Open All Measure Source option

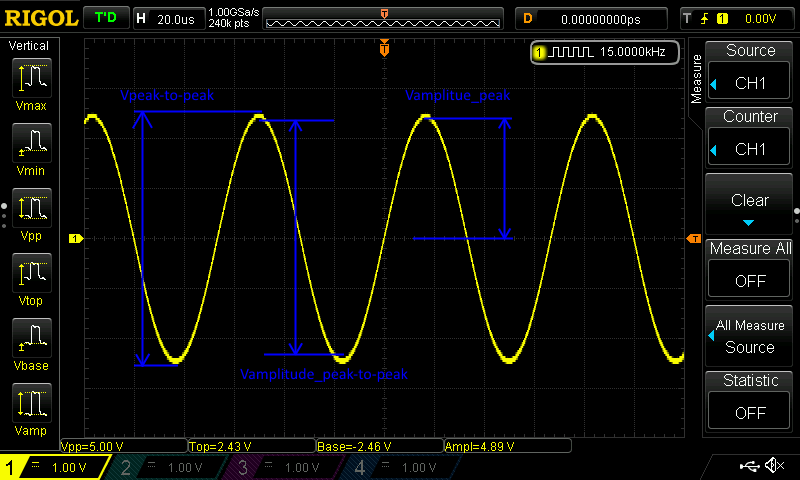point(749,336)
